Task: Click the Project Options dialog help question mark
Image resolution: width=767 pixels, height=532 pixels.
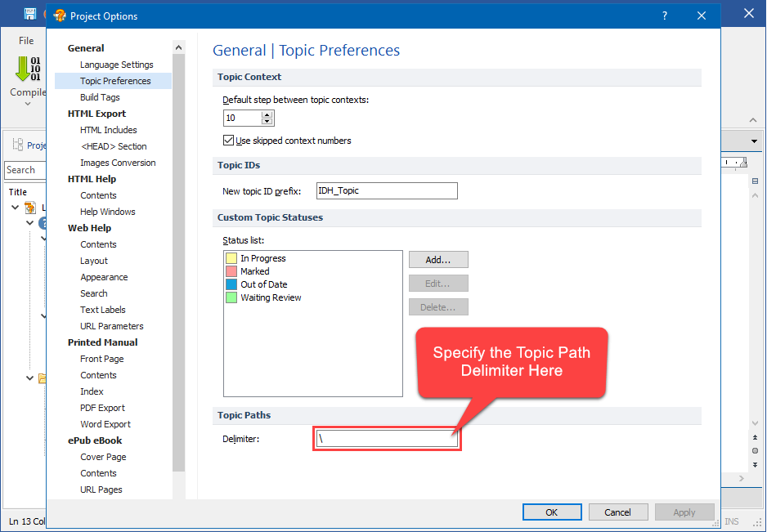Action: [x=664, y=16]
